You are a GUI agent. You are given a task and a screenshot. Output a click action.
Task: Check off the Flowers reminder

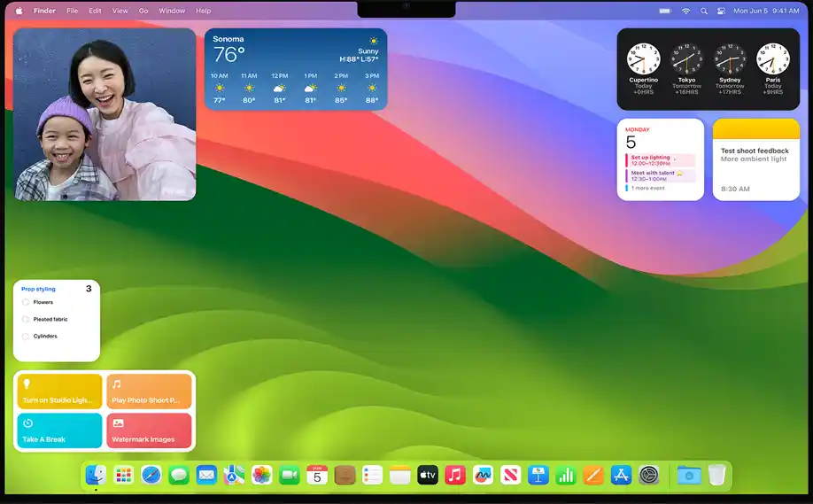pos(26,302)
